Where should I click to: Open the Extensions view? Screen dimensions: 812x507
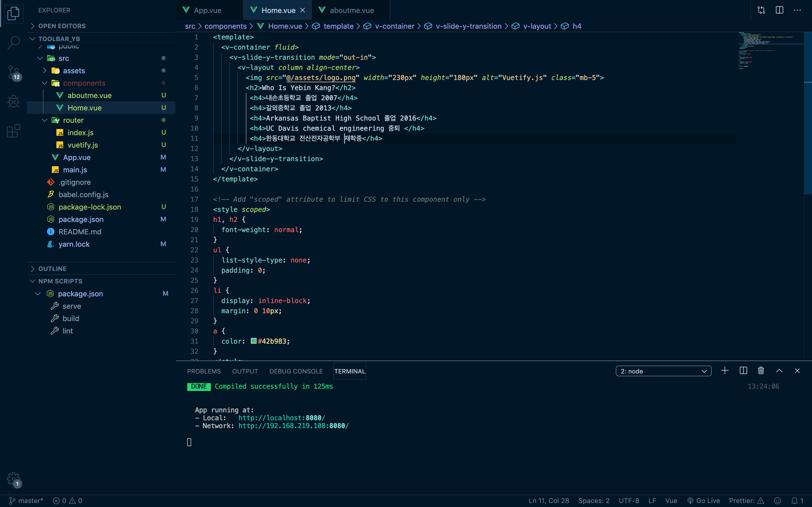(14, 131)
